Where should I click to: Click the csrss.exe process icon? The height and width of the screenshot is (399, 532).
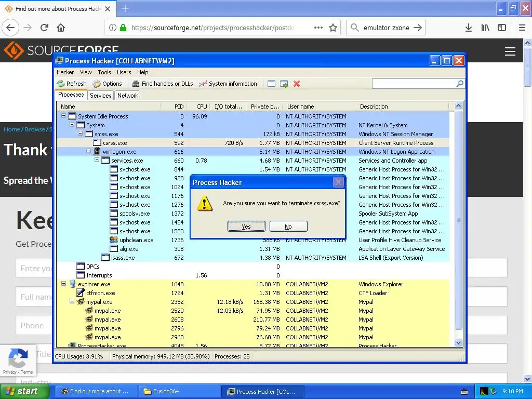click(x=97, y=143)
